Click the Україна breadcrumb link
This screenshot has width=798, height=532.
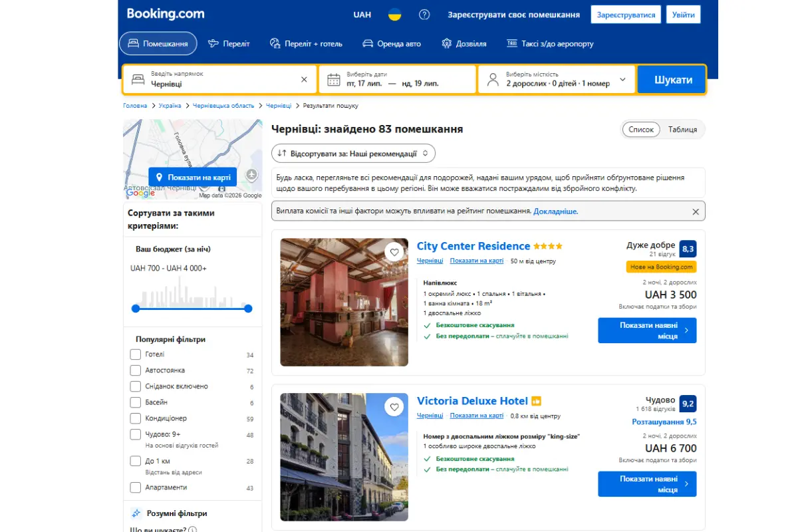point(170,106)
